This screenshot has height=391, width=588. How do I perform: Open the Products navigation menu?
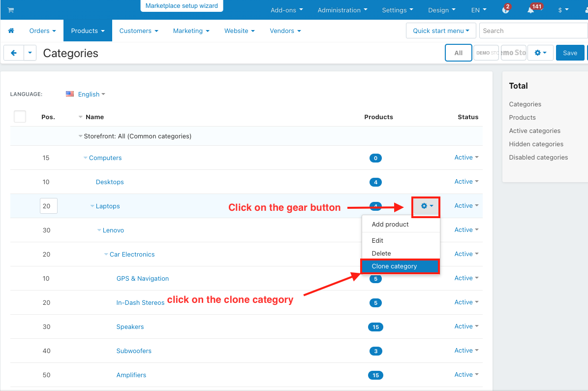pos(88,31)
